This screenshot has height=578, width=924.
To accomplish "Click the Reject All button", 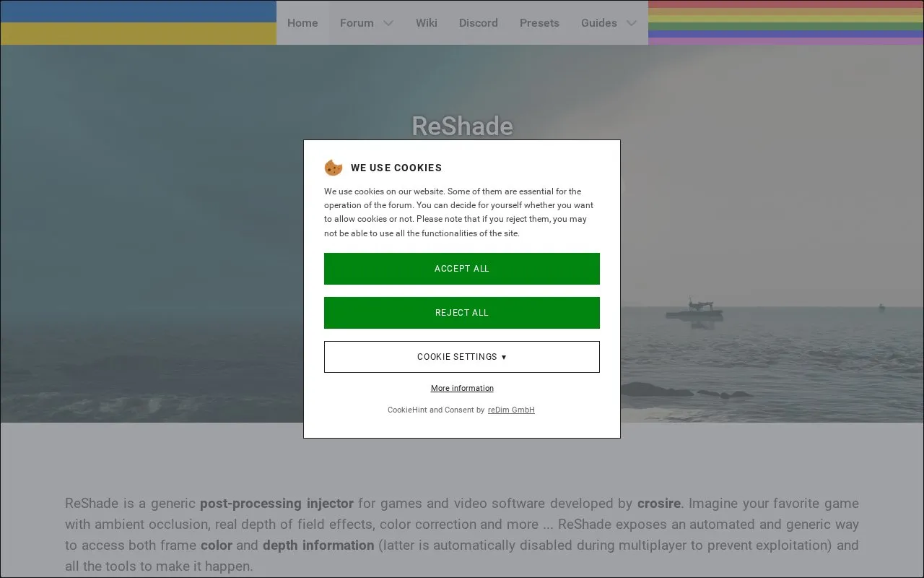I will pos(462,313).
